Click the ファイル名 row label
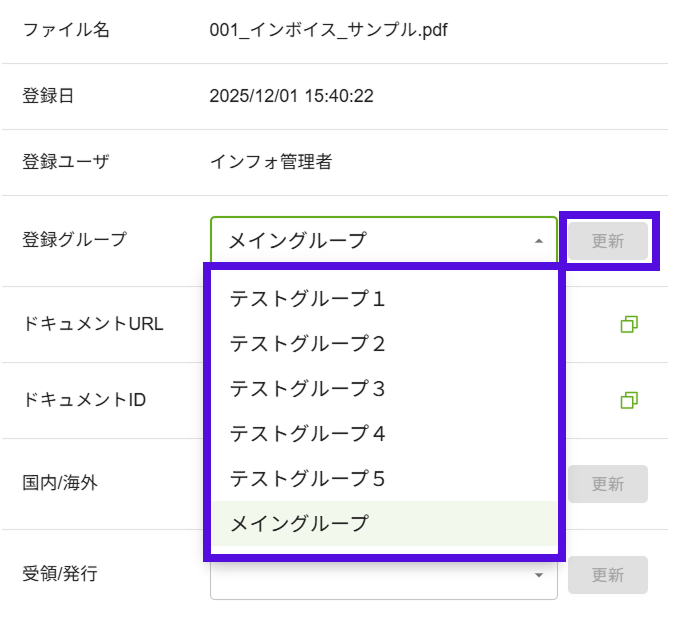Image resolution: width=674 pixels, height=620 pixels. (x=66, y=30)
